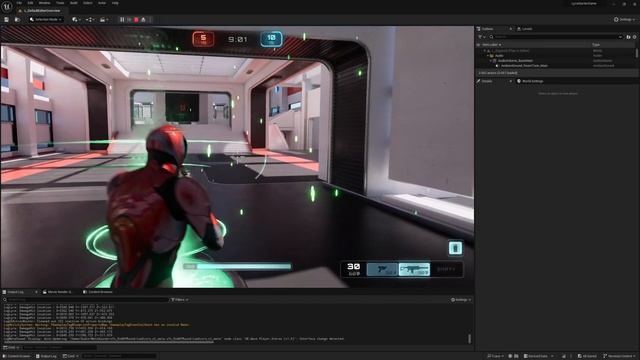
Task: Click the Outliner vertical scrollbar
Action: [637, 53]
